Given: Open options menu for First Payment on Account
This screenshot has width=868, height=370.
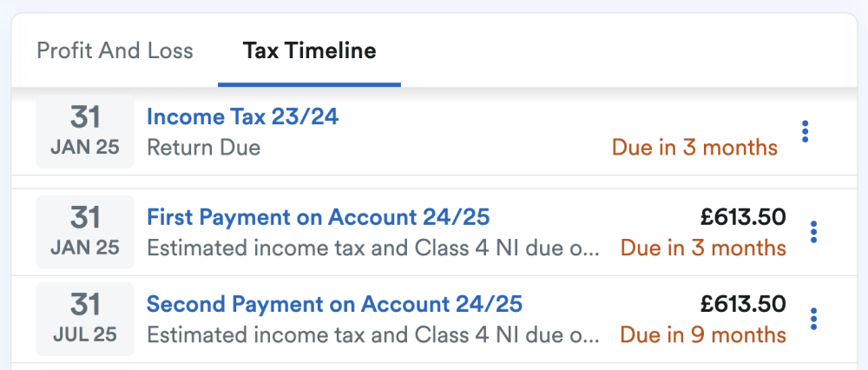Looking at the screenshot, I should pos(813,232).
